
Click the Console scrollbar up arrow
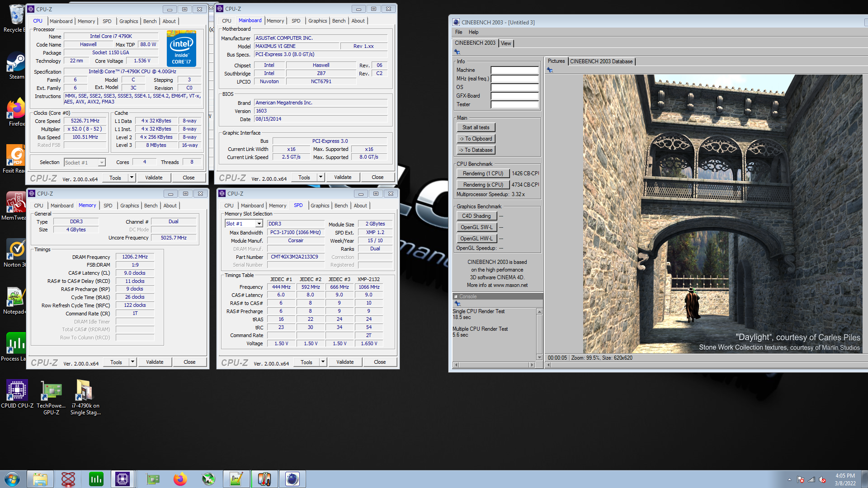coord(539,312)
